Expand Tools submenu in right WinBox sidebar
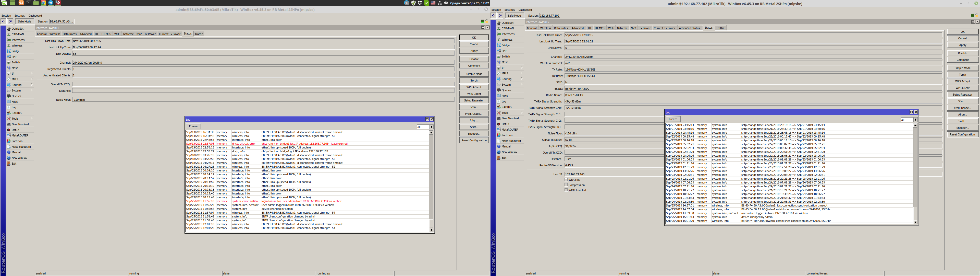 (x=522, y=113)
